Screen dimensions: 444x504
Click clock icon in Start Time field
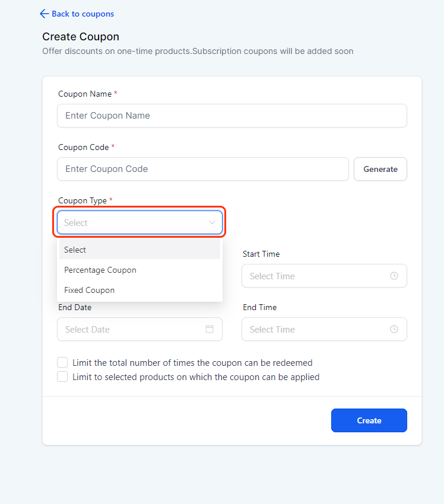pyautogui.click(x=394, y=276)
